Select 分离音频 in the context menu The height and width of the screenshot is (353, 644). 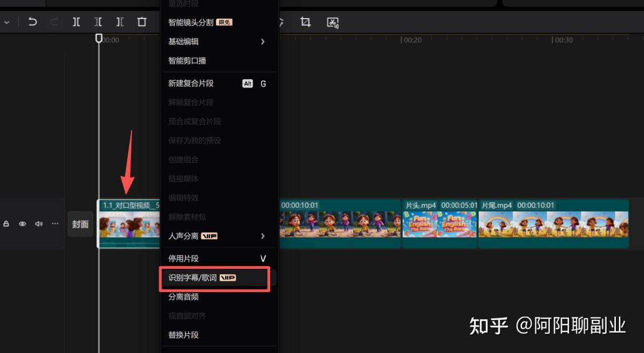pyautogui.click(x=184, y=297)
